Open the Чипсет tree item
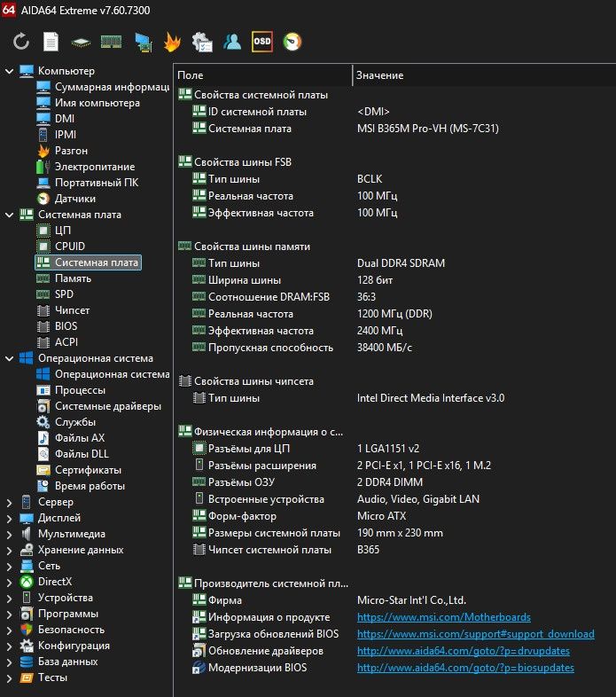The width and height of the screenshot is (616, 697). (63, 310)
